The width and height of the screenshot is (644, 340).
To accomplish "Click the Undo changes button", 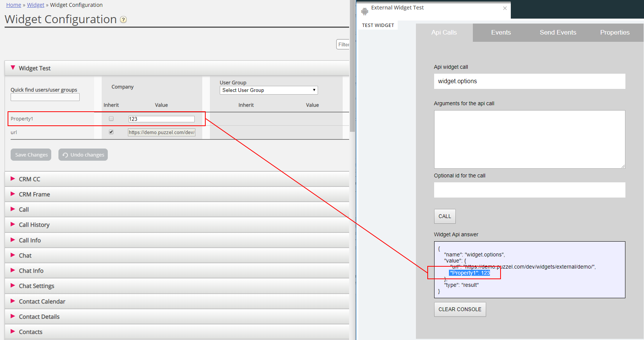I will 83,155.
